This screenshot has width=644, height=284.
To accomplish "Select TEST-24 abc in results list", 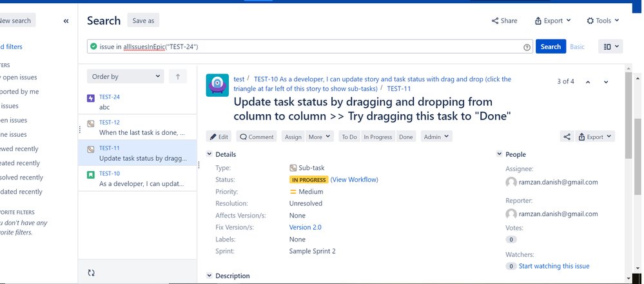I will pyautogui.click(x=137, y=102).
